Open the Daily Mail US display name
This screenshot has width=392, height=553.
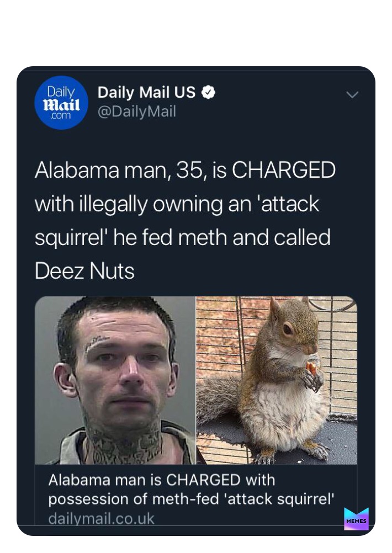(146, 92)
